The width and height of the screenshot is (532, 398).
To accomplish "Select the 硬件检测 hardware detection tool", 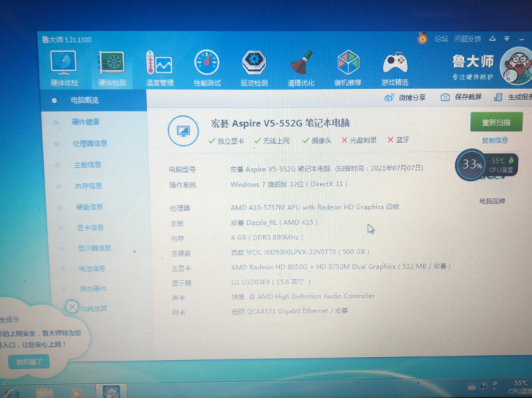I will point(112,68).
